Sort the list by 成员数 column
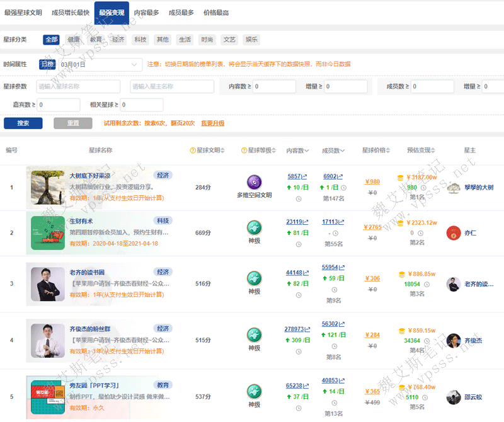The width and height of the screenshot is (504, 422). coord(333,151)
